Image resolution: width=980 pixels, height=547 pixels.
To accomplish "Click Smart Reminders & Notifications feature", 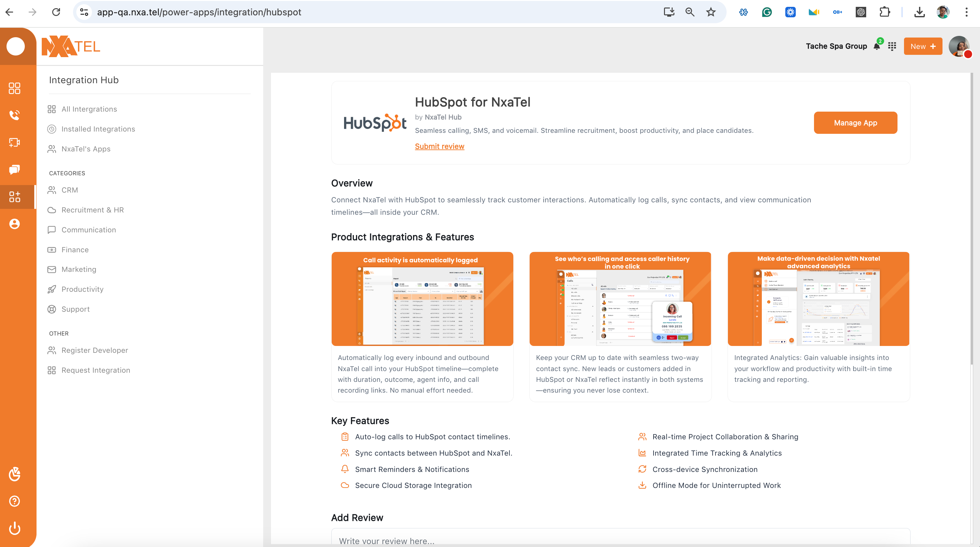I will pyautogui.click(x=412, y=469).
